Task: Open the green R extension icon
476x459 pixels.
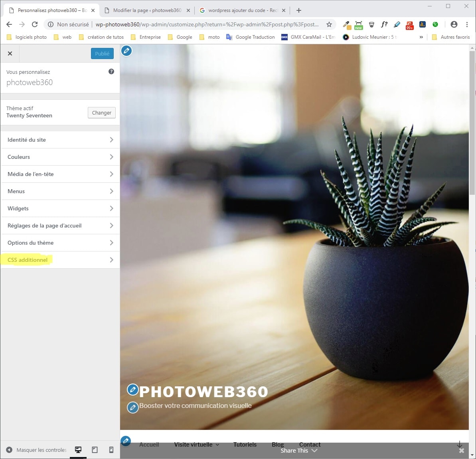Action: point(435,24)
